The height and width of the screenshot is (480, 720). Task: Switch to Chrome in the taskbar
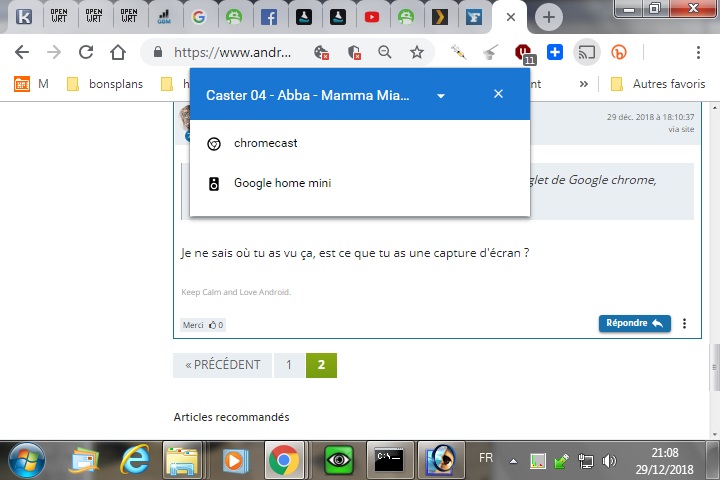click(x=284, y=460)
